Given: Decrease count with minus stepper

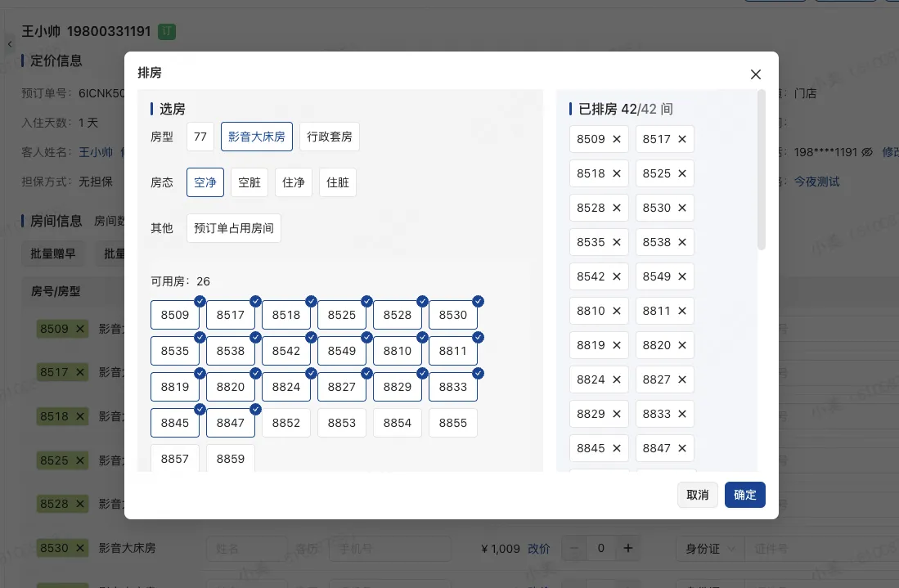Looking at the screenshot, I should (x=574, y=549).
